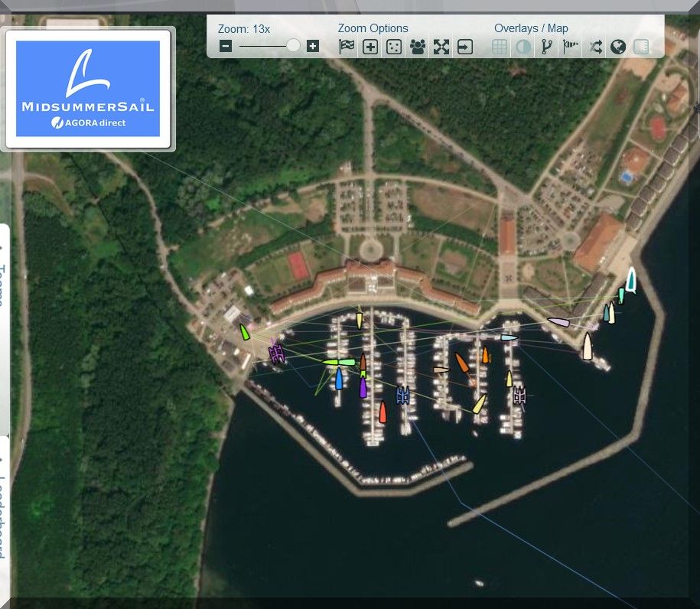Viewport: 700px width, 609px height.
Task: Toggle the wind flag overlay
Action: [x=571, y=47]
